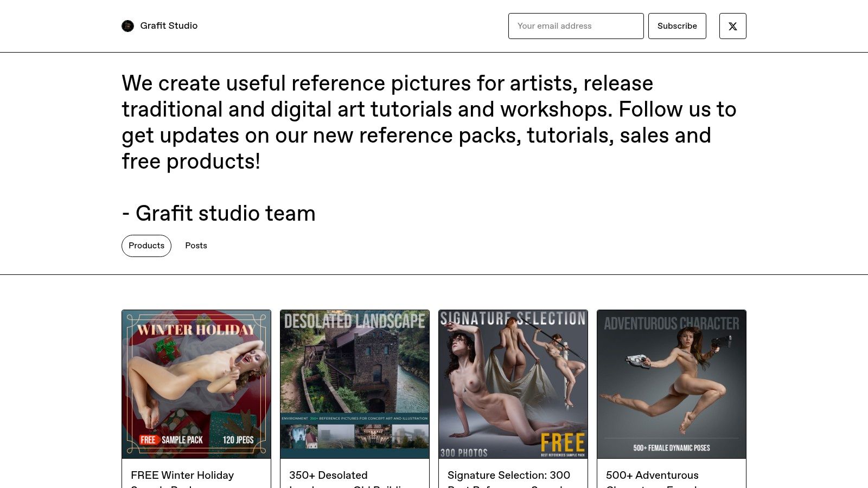Click the '- Grafit studio team' signature text
Image resolution: width=868 pixels, height=488 pixels.
coord(219,214)
